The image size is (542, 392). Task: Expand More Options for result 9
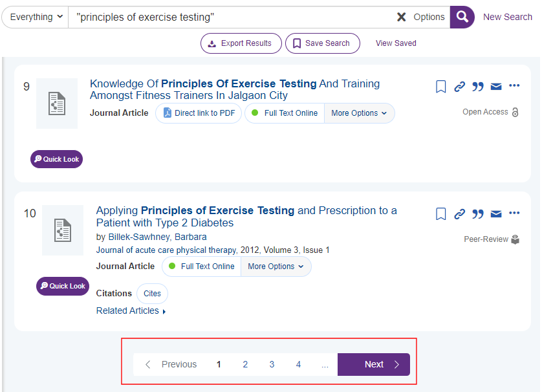[x=359, y=113]
